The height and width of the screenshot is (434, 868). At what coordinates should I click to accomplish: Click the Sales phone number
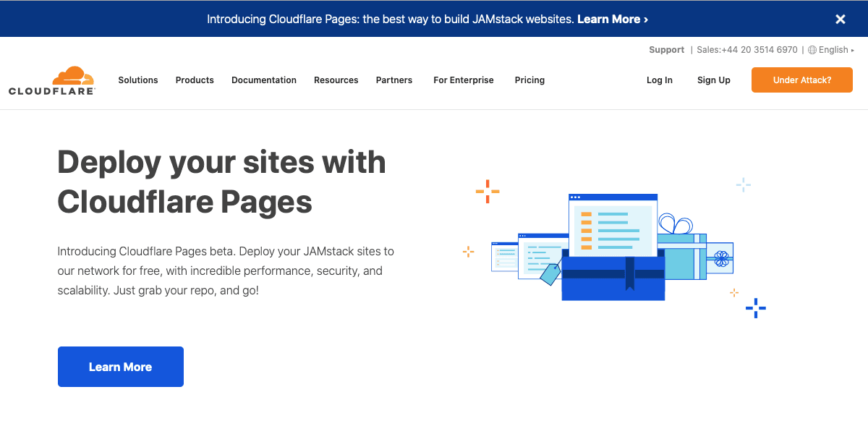[747, 50]
